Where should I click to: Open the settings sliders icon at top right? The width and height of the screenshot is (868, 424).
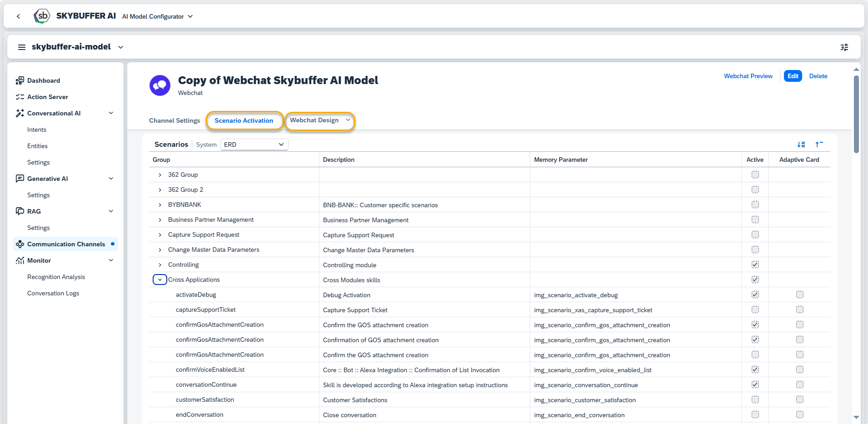tap(844, 47)
